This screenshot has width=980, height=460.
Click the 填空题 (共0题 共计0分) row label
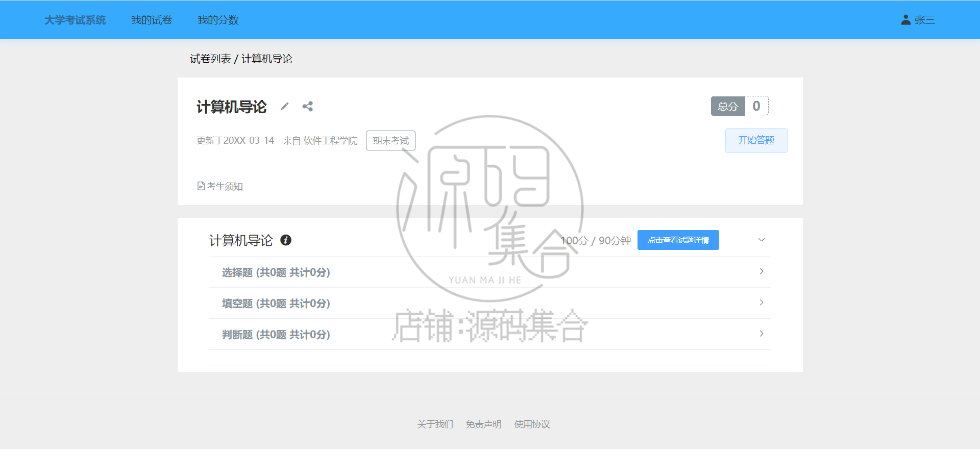coord(276,303)
